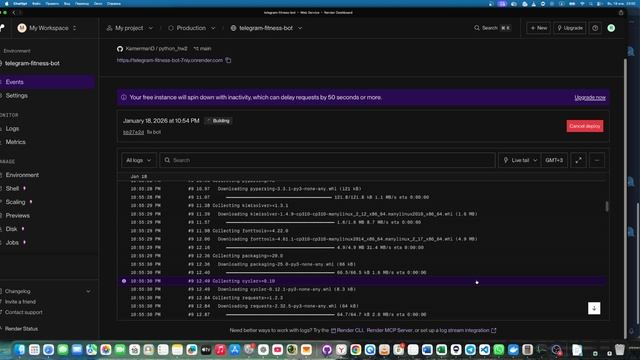Screen dimensions: 640x360
Task: Open Invite a friend link
Action: [20, 302]
